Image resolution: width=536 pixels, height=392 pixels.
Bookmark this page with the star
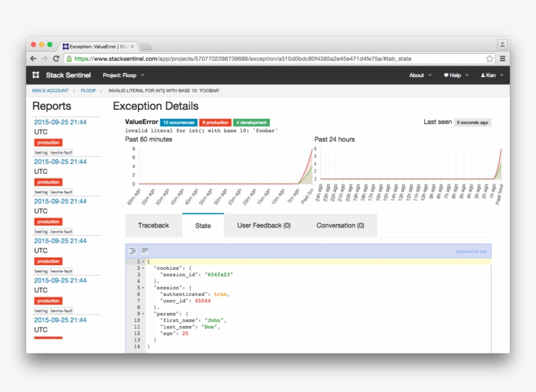tap(490, 58)
